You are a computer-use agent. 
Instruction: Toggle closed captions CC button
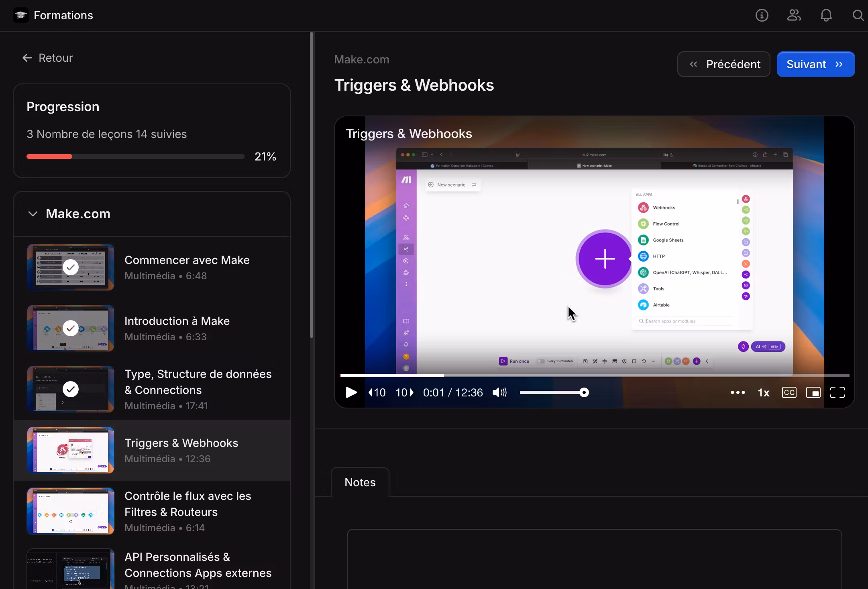point(789,392)
